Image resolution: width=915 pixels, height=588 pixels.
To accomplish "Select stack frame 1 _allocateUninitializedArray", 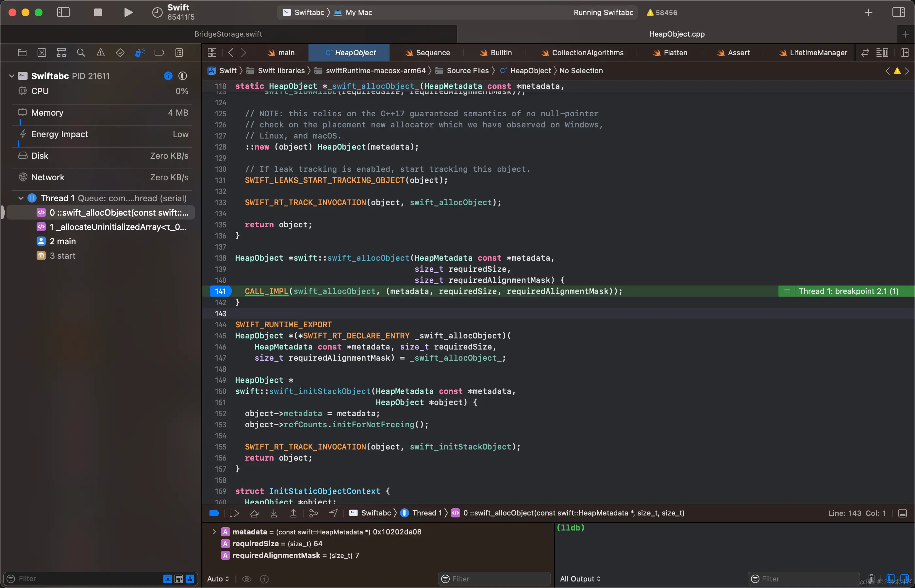I will 101,227.
